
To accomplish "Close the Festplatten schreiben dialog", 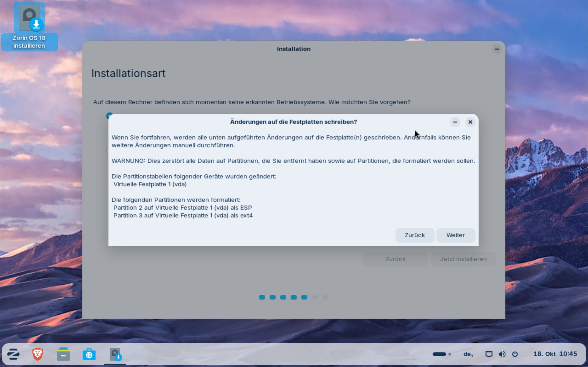I will point(470,122).
